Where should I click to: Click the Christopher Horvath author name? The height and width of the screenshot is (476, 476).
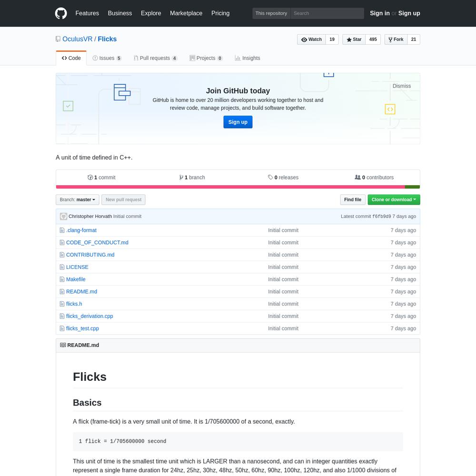pyautogui.click(x=90, y=217)
